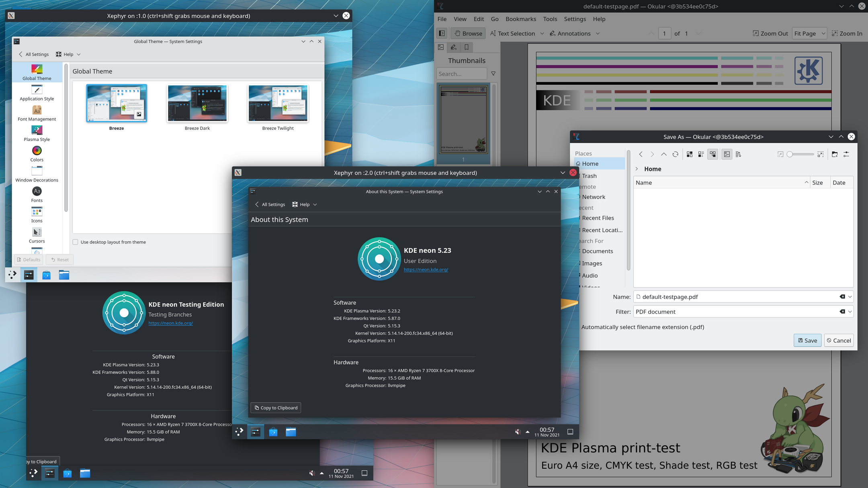Click the Save button in dialog
Screen dimensions: 868x488
pyautogui.click(x=807, y=340)
